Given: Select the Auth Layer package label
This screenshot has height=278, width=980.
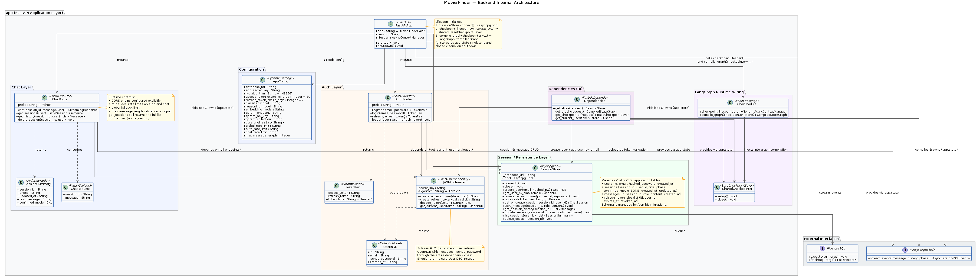Looking at the screenshot, I should pos(332,87).
